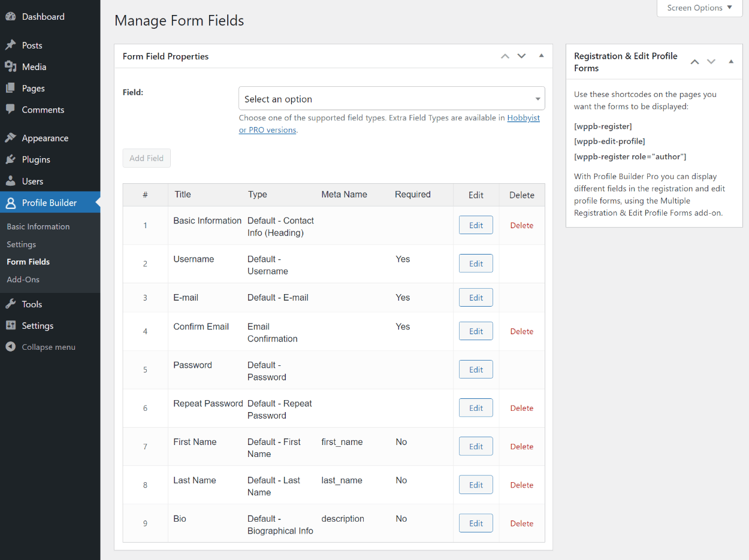Click the Posts pushpin icon
Screen dimensions: 749x560
10,46
